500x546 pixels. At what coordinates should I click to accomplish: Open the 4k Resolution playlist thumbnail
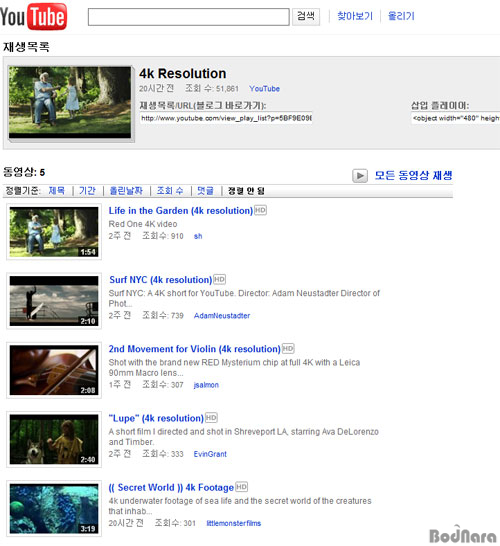(x=70, y=102)
